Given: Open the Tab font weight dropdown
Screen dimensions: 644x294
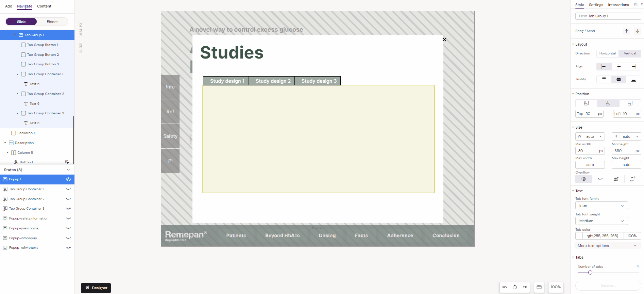Looking at the screenshot, I should click(x=601, y=221).
